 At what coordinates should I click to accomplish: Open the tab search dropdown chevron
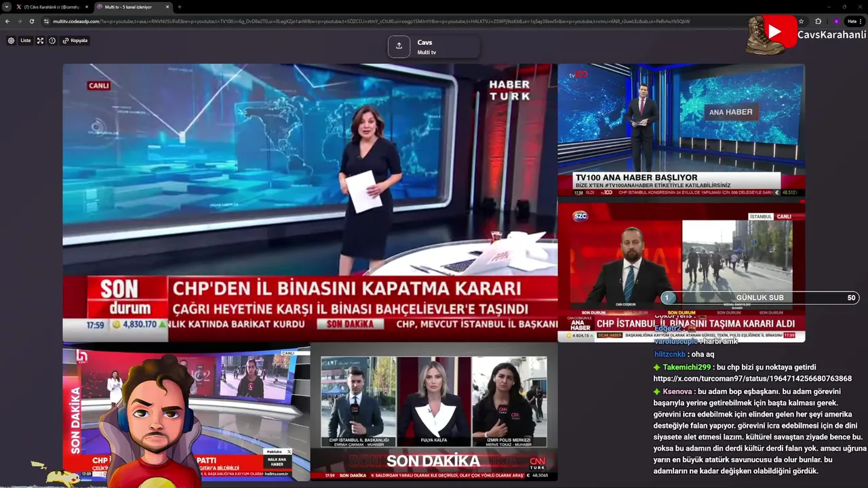click(x=7, y=7)
